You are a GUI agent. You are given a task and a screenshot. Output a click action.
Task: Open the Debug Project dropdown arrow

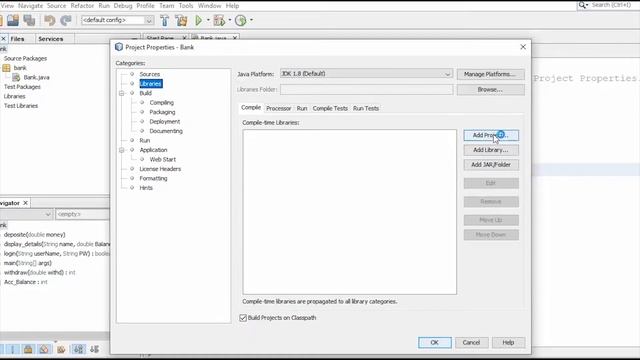(x=229, y=20)
